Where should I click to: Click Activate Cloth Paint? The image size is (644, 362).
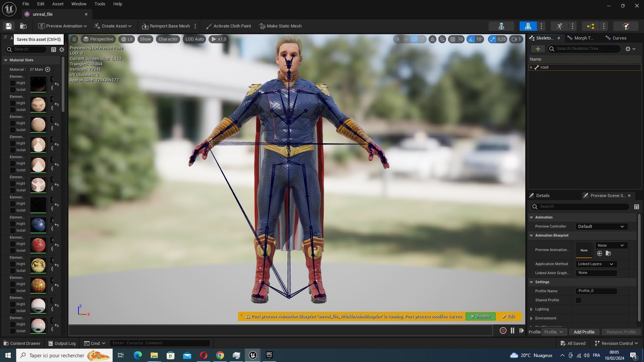(x=228, y=26)
